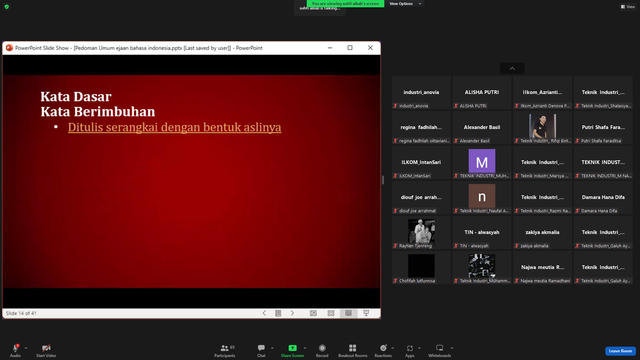Minimize the PowerPoint slide show window
640x360 pixels.
click(x=330, y=48)
